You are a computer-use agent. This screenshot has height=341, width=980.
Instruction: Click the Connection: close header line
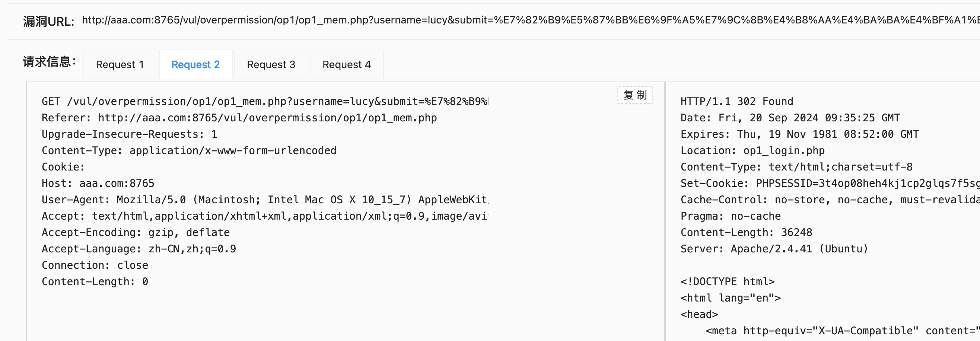click(x=95, y=265)
